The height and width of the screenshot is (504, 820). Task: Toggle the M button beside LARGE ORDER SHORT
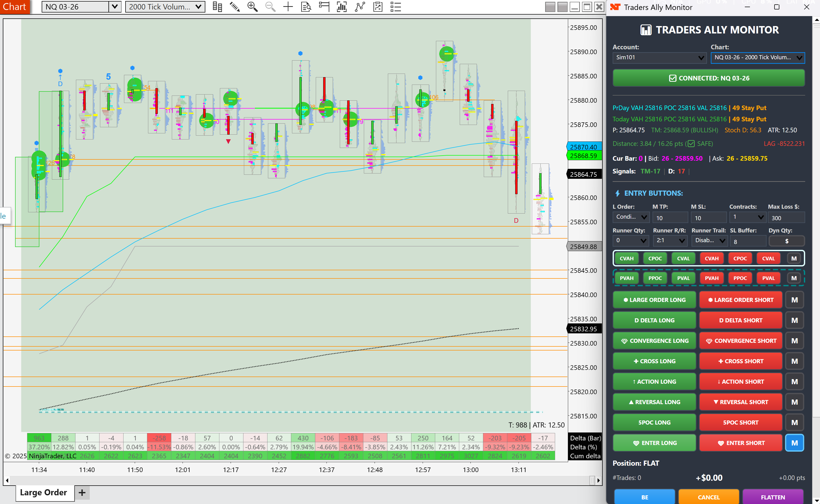click(794, 300)
